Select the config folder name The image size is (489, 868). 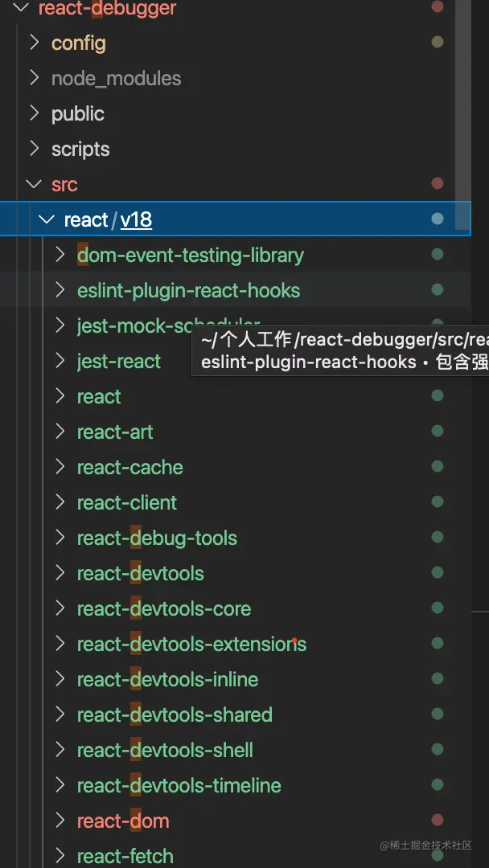point(79,43)
